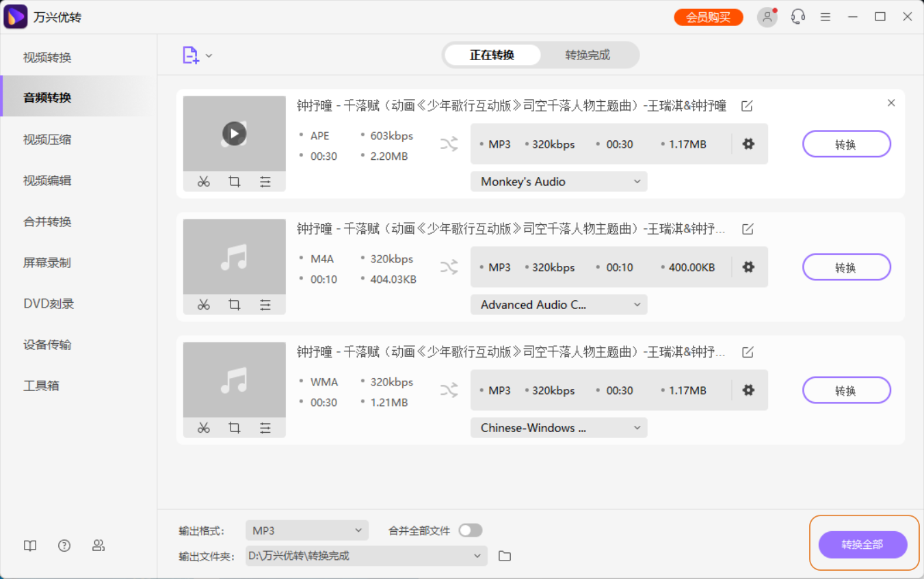Open output settings gear for APE track
924x579 pixels.
pyautogui.click(x=749, y=144)
